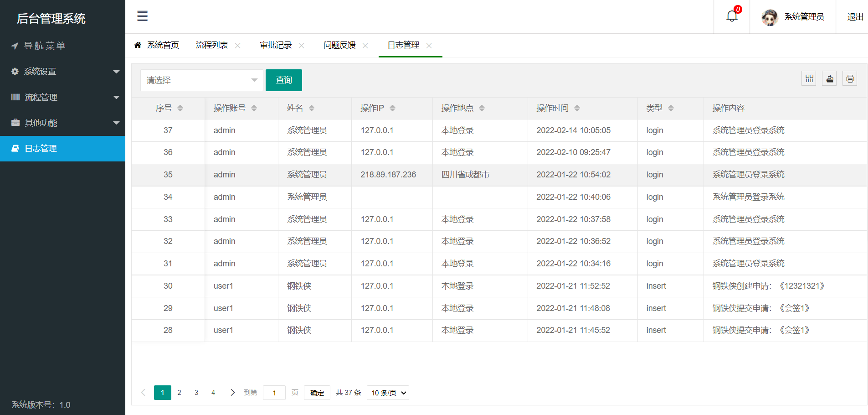This screenshot has width=868, height=415.
Task: Open the 10 条/页 page size dropdown
Action: click(388, 392)
